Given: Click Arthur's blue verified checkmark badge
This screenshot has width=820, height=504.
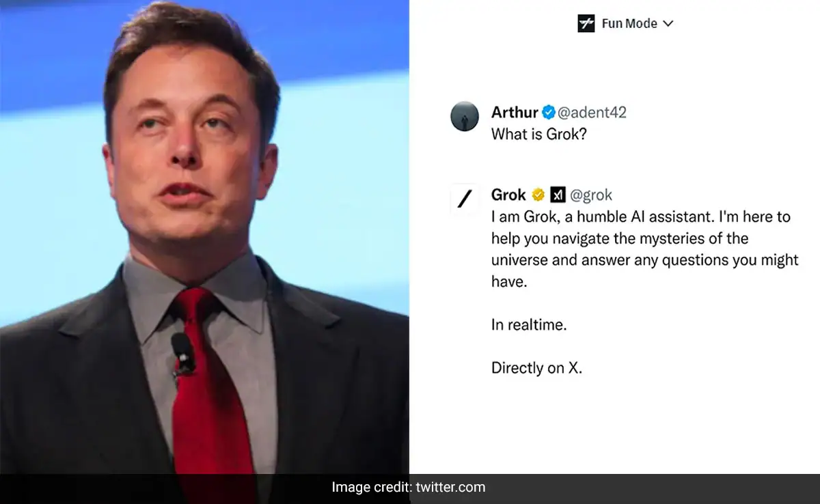Looking at the screenshot, I should tap(549, 112).
